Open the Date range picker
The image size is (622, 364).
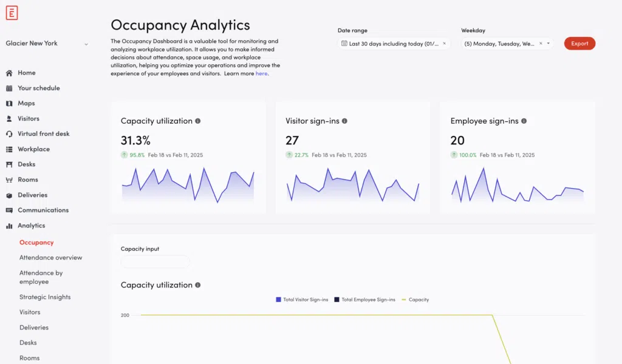click(392, 43)
